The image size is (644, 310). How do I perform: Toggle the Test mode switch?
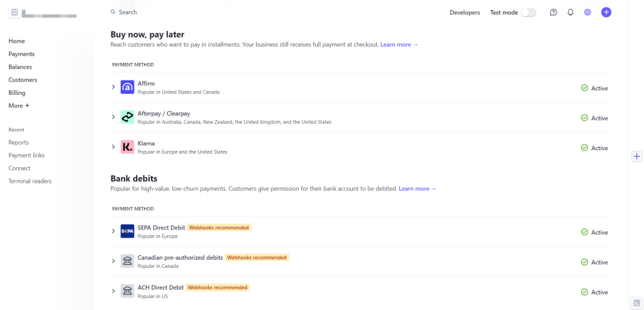528,13
